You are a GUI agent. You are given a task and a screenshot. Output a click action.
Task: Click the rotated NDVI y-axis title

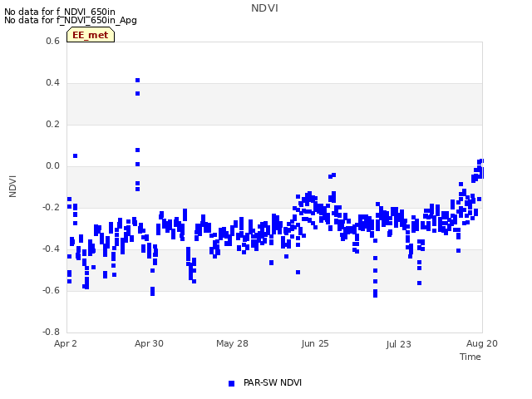pyautogui.click(x=12, y=186)
